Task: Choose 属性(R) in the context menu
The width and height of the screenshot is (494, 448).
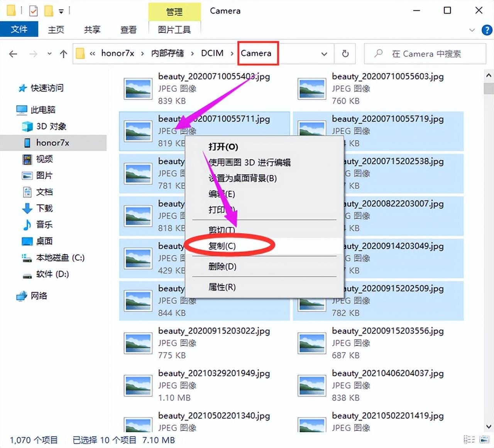Action: point(264,287)
